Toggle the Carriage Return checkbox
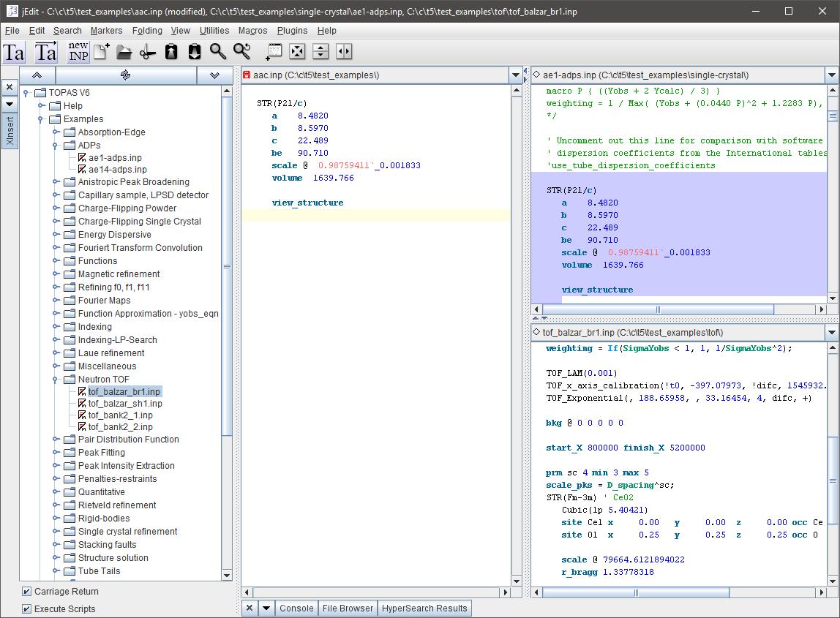 [x=27, y=592]
